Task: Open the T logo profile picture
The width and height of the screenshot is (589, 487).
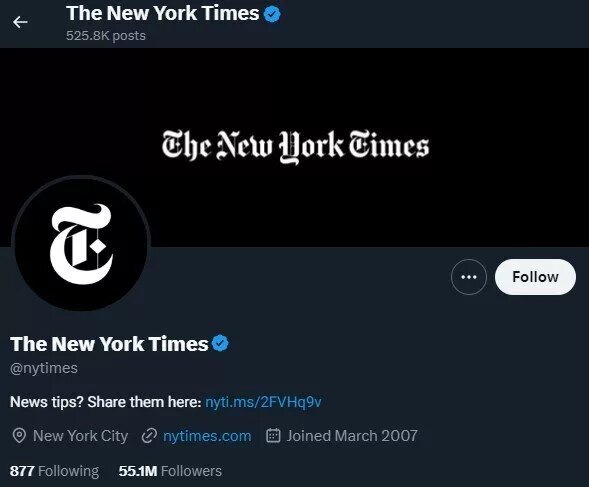Action: pos(81,244)
